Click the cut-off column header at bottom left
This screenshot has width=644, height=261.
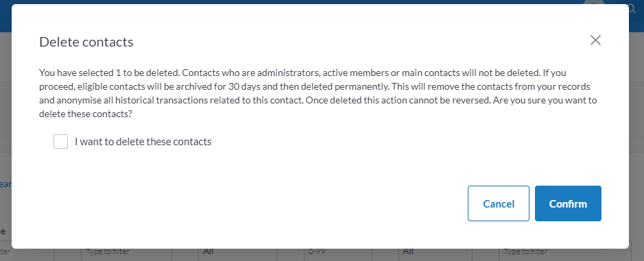pos(3,231)
